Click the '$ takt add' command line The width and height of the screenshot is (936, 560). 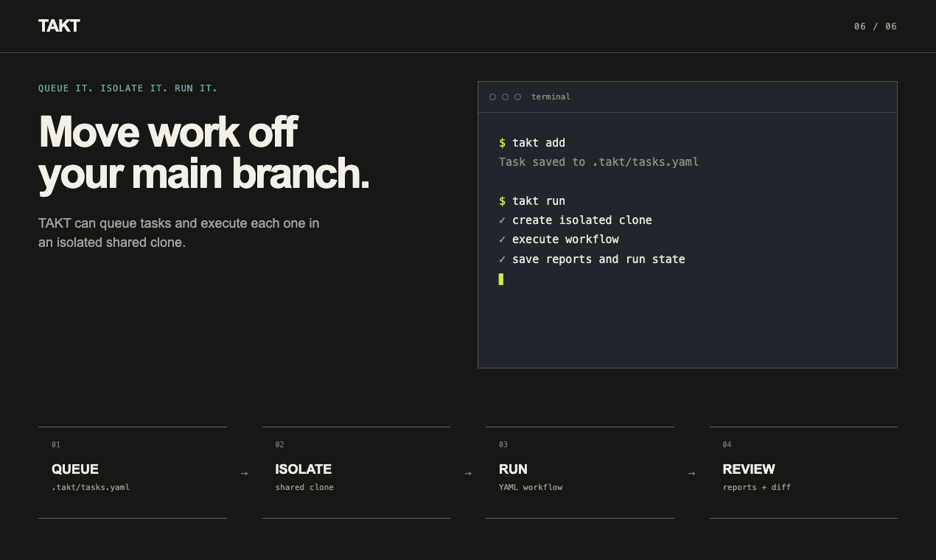[x=532, y=143]
